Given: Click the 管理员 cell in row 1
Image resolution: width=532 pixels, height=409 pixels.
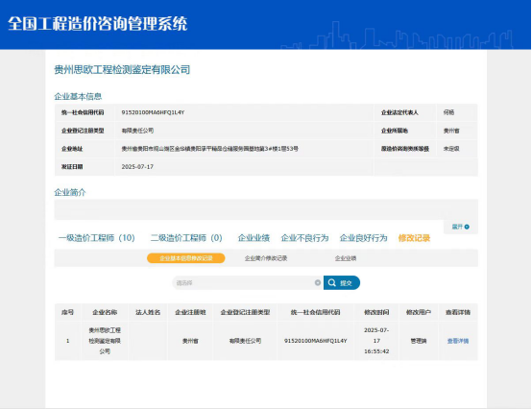Looking at the screenshot, I should pyautogui.click(x=419, y=341).
